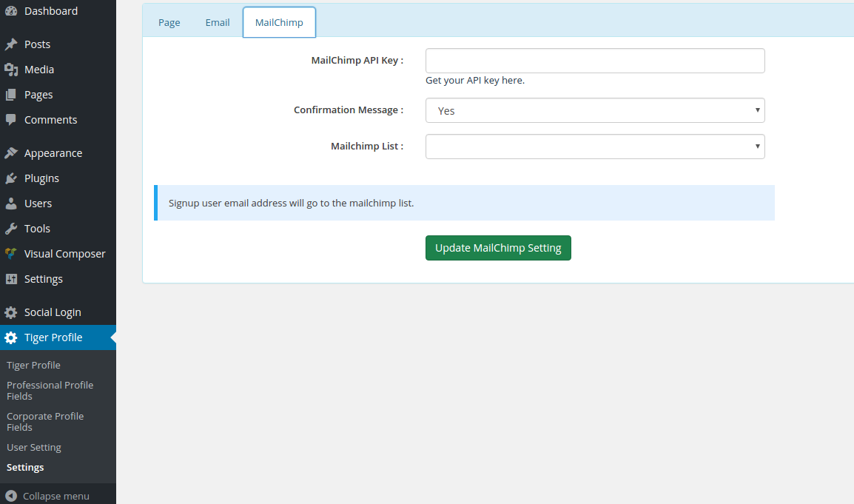854x504 pixels.
Task: Open Tiger Profile submenu entry
Action: 33,365
